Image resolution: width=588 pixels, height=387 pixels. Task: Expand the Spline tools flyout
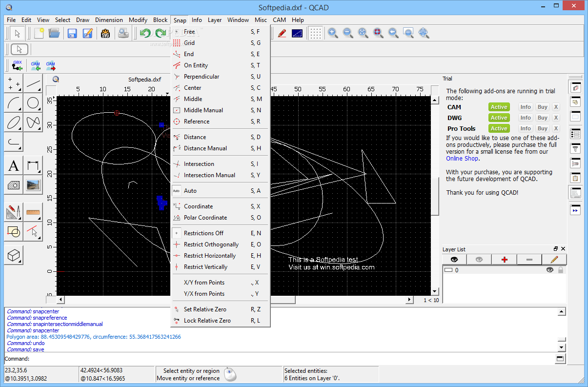(33, 122)
